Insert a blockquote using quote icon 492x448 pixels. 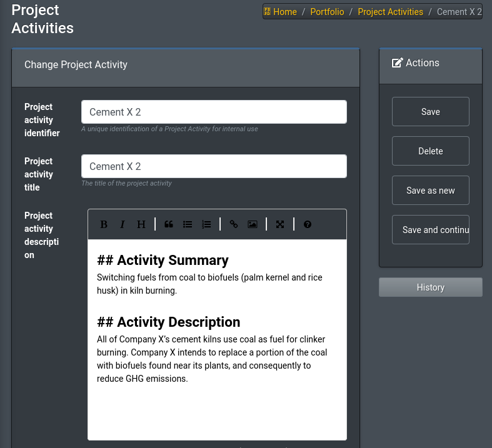169,224
